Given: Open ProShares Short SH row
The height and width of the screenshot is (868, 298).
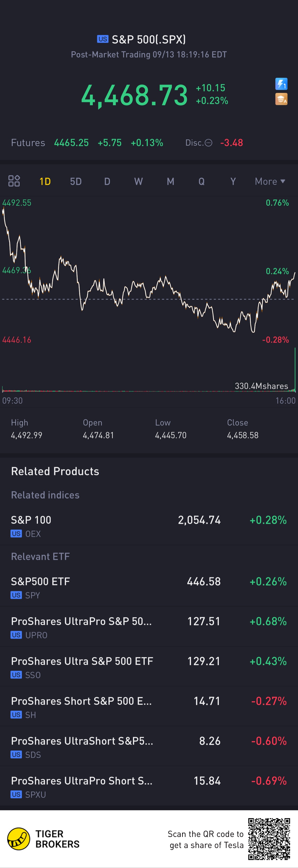Looking at the screenshot, I should 149,706.
